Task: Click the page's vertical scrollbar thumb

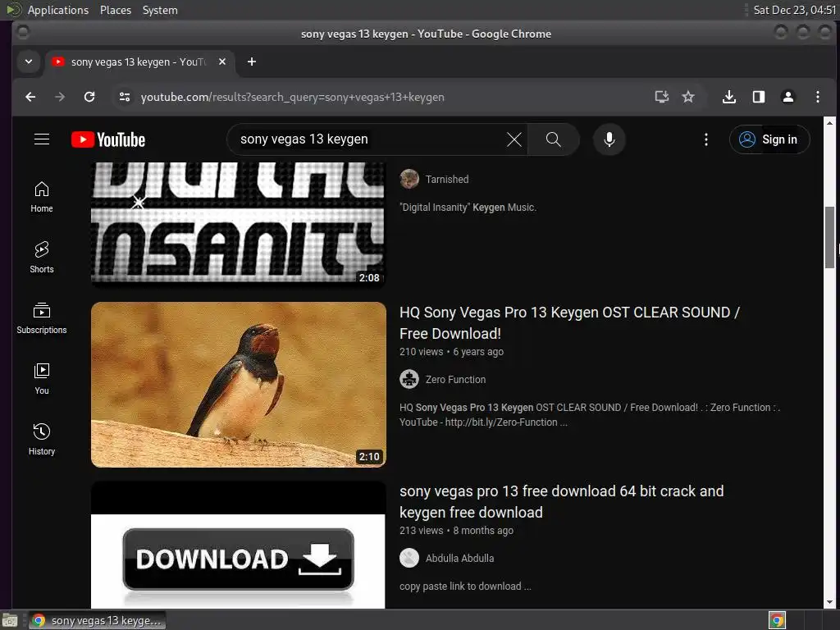Action: pos(829,237)
